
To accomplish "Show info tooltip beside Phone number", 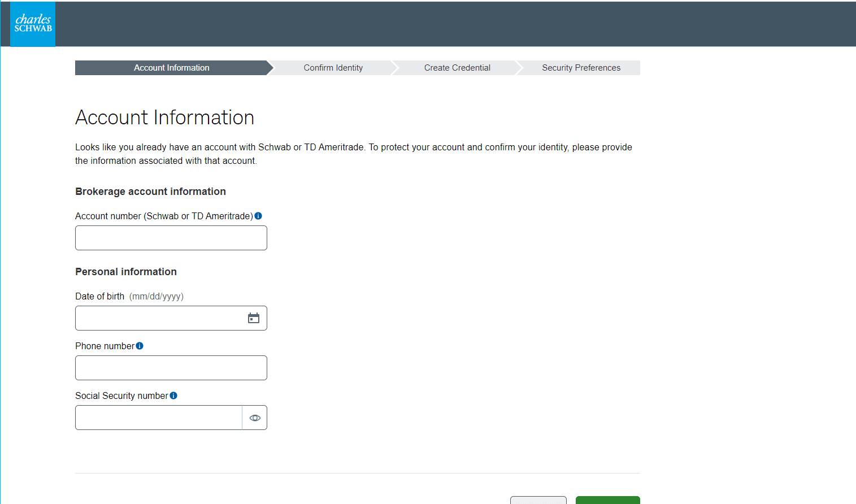I will (x=140, y=346).
